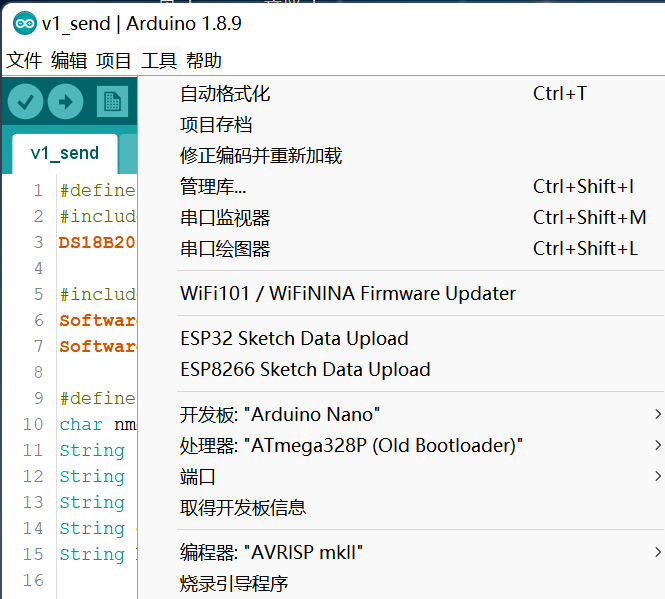665x599 pixels.
Task: Open the 帮助 menu
Action: point(204,61)
